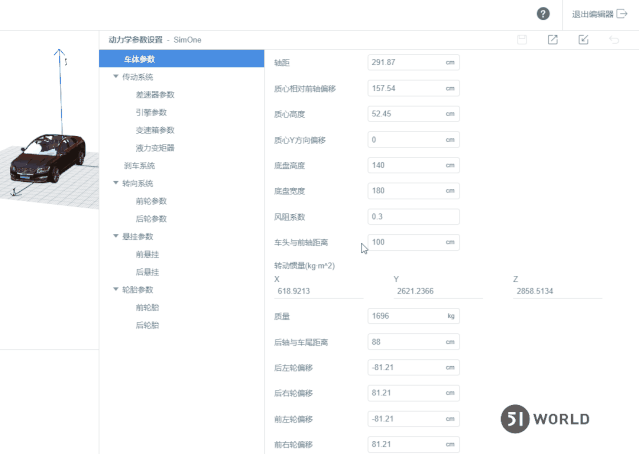
Task: Click the inertia Z field 2858.5134
Action: [557, 291]
